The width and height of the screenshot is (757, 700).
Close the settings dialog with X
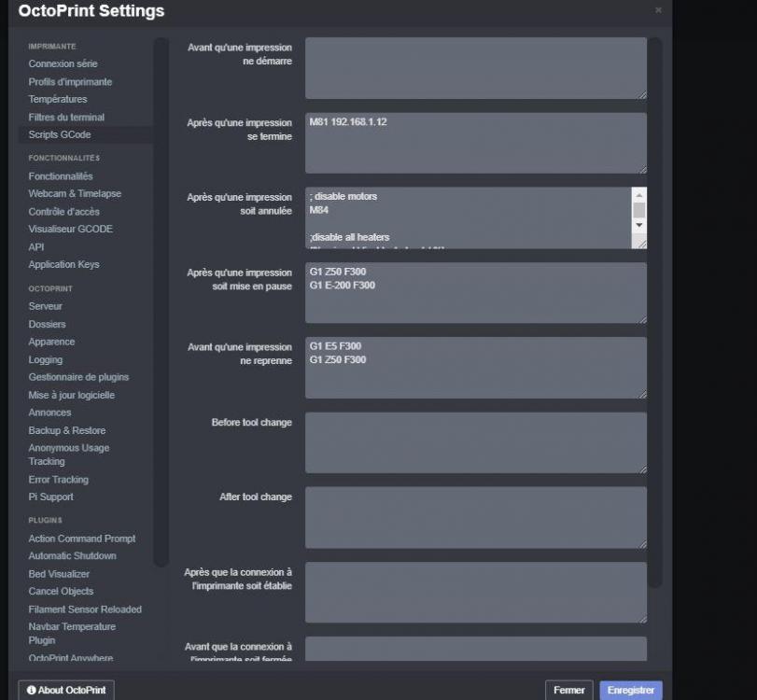[x=658, y=10]
